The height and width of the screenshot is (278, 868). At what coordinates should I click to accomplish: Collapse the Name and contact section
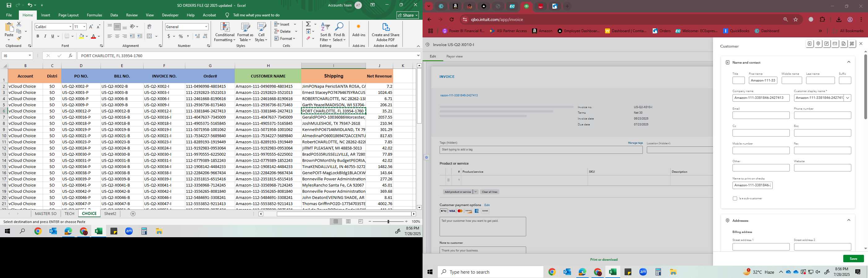coord(849,62)
